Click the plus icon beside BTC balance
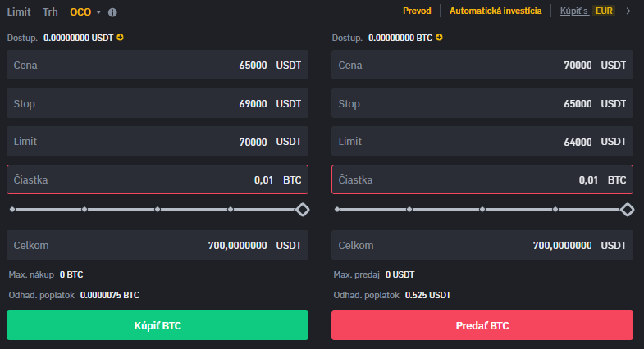 point(440,38)
